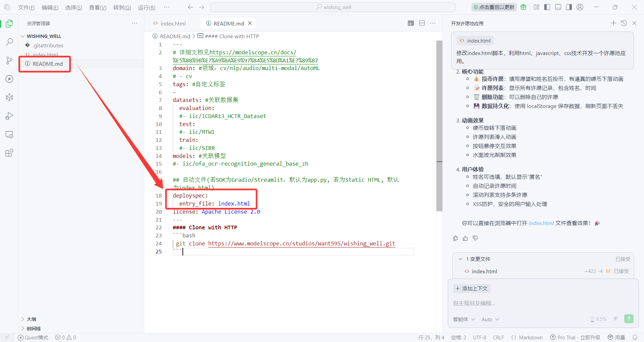Open the Search view in activity bar
Screen dimensions: 644x342
tap(9, 42)
